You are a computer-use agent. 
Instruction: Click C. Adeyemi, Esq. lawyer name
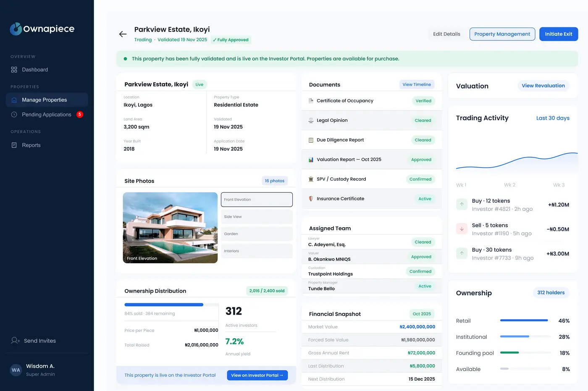point(327,244)
